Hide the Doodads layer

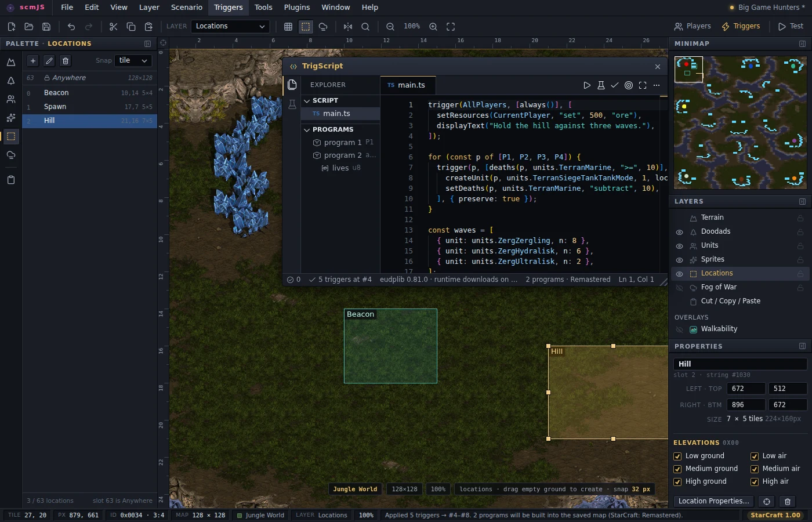(x=679, y=232)
